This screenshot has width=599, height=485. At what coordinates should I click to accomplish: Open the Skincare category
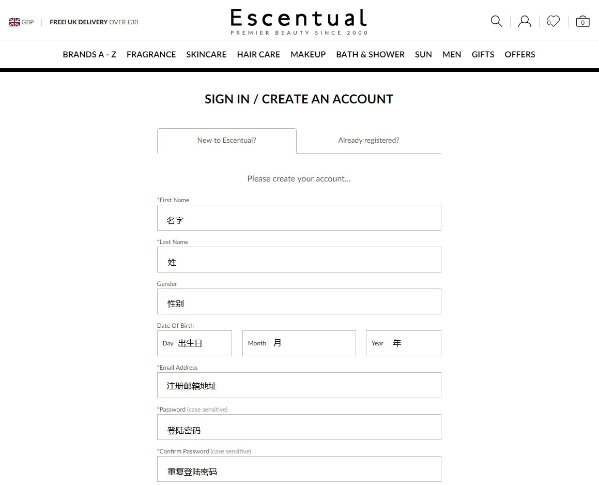point(206,54)
